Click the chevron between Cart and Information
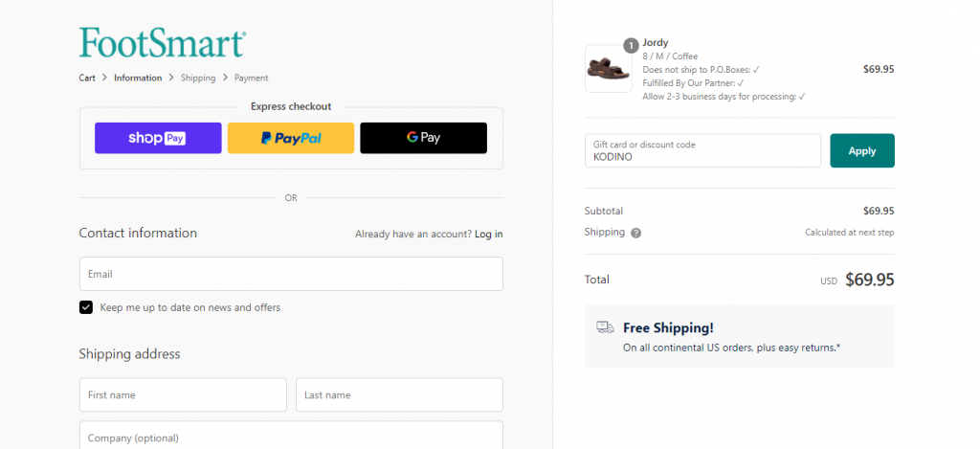 click(105, 78)
